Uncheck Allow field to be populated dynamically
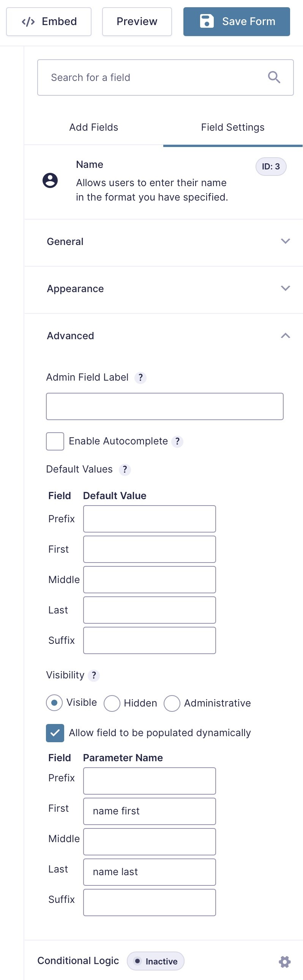 tap(55, 733)
